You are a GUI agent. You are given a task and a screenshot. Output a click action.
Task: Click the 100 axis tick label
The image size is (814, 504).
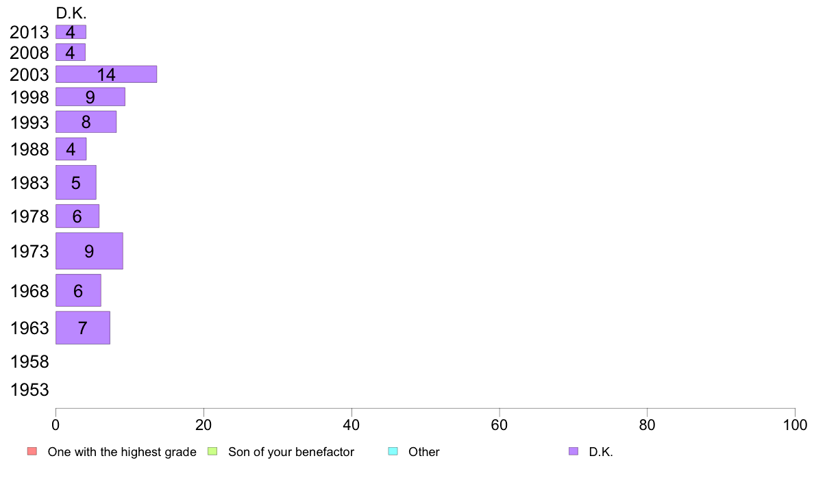point(795,425)
